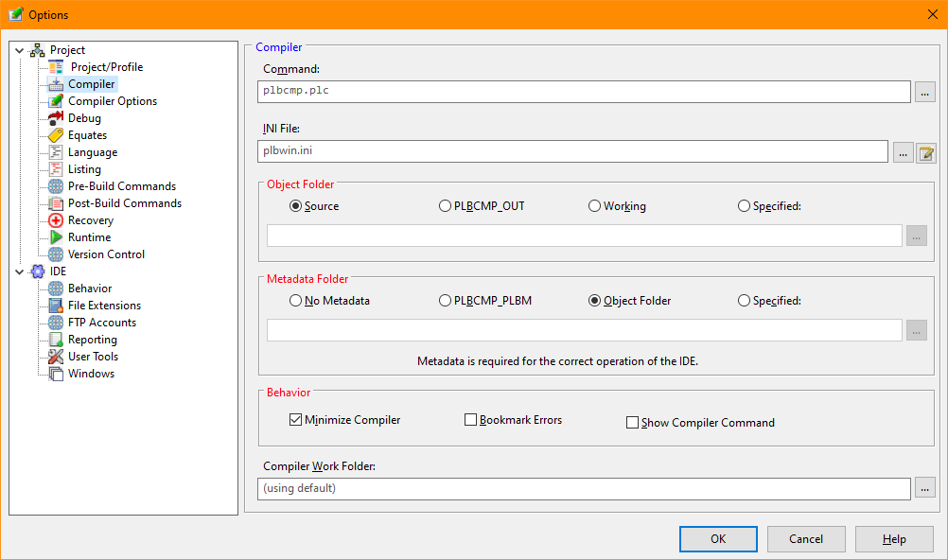Select the Recovery options icon
Screen dimensions: 948x560
(x=55, y=219)
